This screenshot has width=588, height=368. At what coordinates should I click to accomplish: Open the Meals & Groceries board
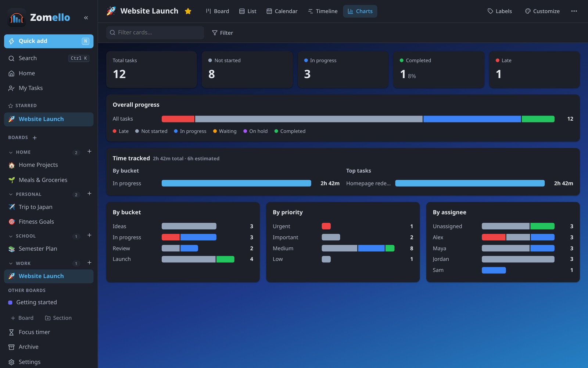pyautogui.click(x=49, y=180)
